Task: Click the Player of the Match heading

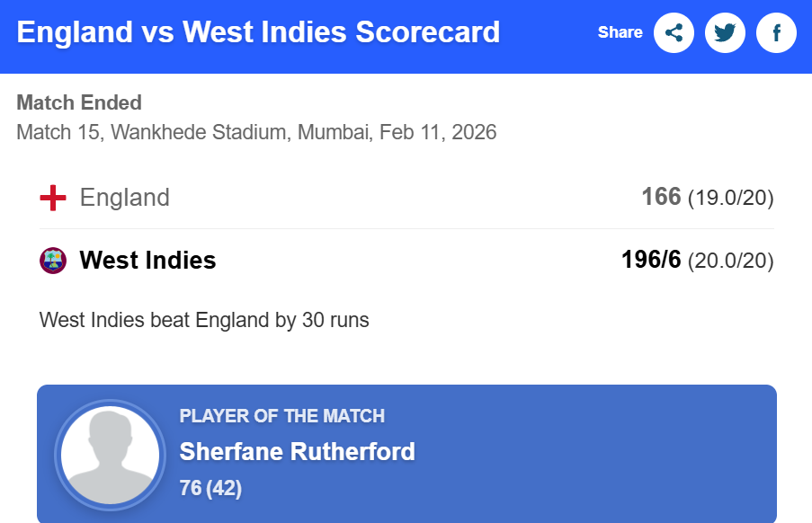Action: pyautogui.click(x=282, y=416)
